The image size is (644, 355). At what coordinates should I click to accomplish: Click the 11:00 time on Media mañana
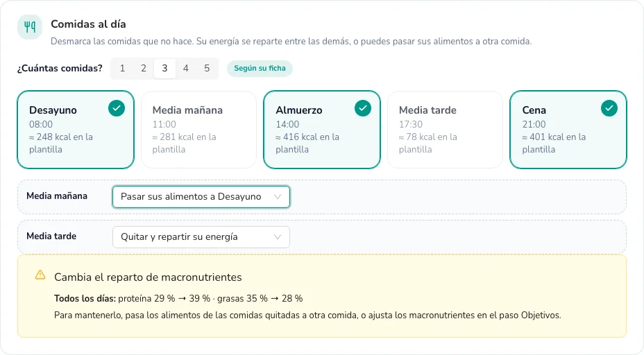coord(164,124)
